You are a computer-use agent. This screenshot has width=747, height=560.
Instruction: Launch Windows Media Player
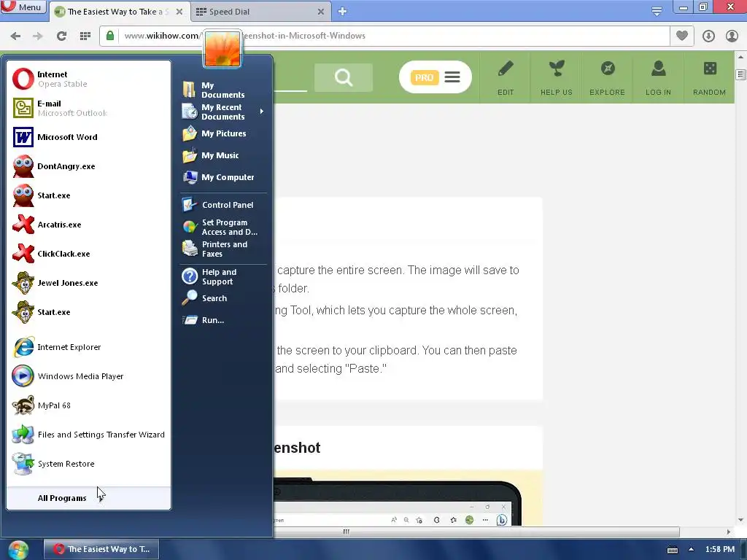[88, 376]
